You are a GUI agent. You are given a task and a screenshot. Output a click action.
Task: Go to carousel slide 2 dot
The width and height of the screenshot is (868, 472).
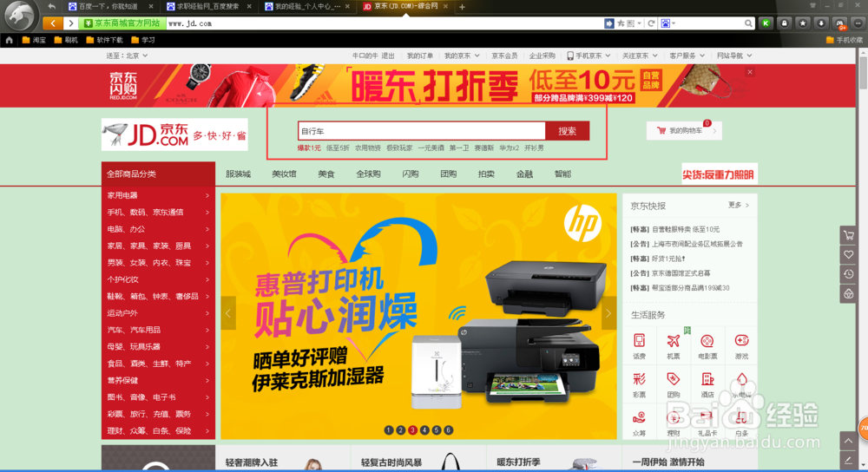(401, 430)
